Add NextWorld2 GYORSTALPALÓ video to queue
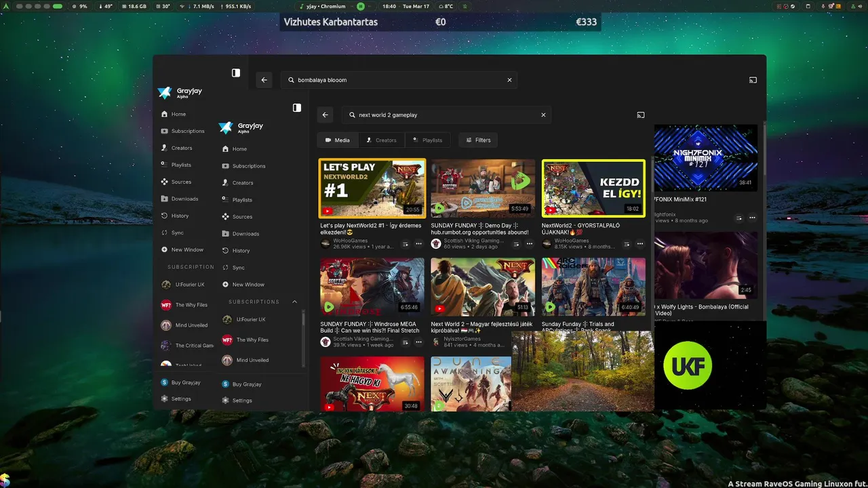 tap(627, 244)
